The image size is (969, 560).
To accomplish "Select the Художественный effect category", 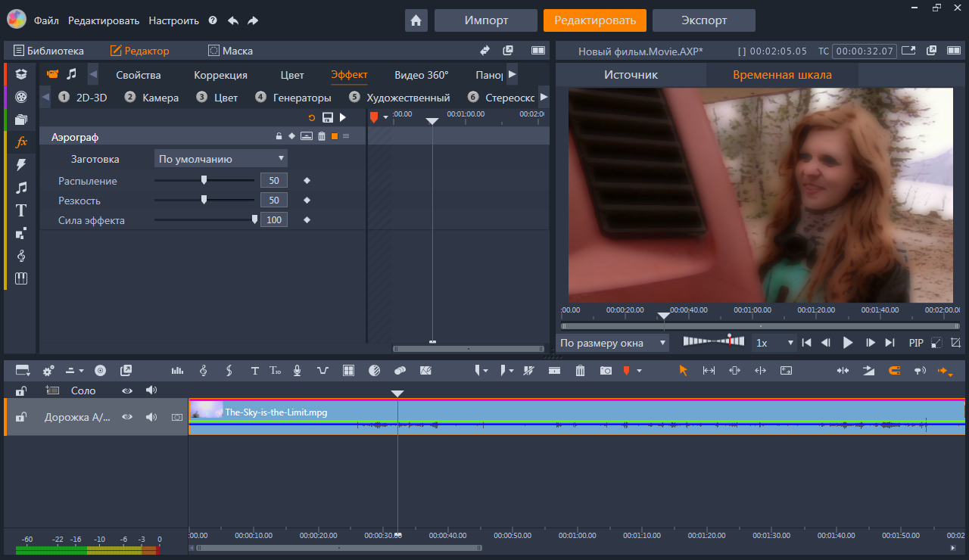I will point(400,98).
